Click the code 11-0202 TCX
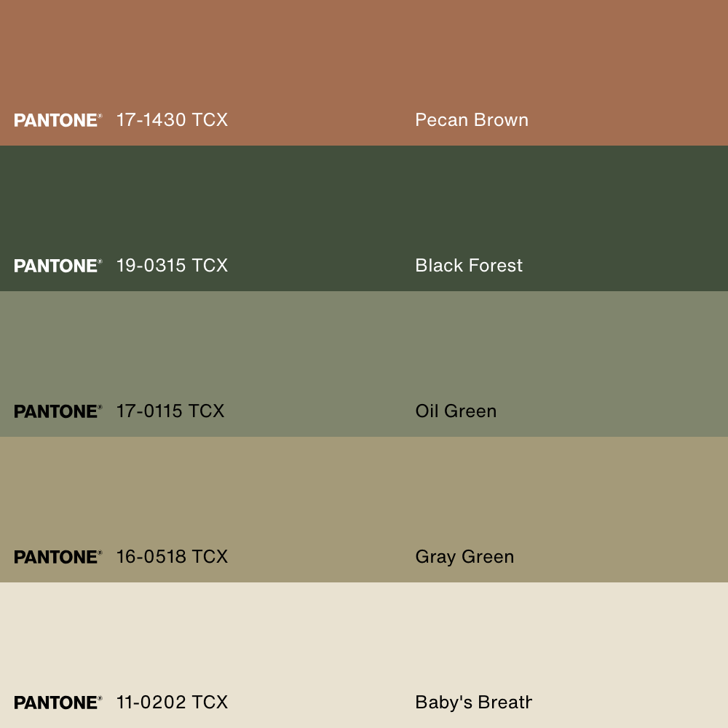The image size is (728, 728). pyautogui.click(x=172, y=702)
